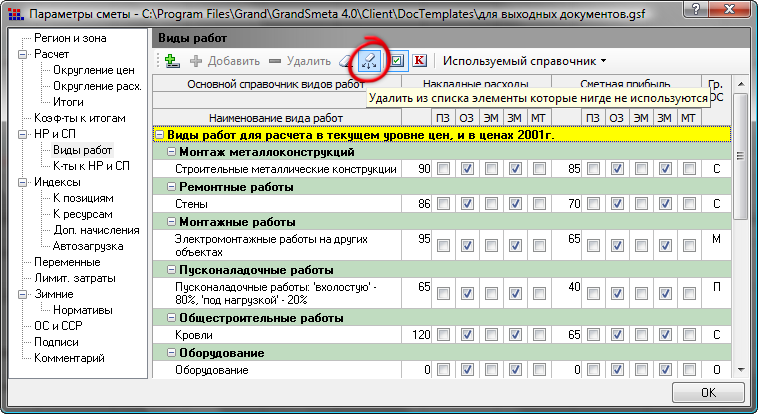Click НР value 90 for Строительные металлические конструкции

click(x=424, y=169)
